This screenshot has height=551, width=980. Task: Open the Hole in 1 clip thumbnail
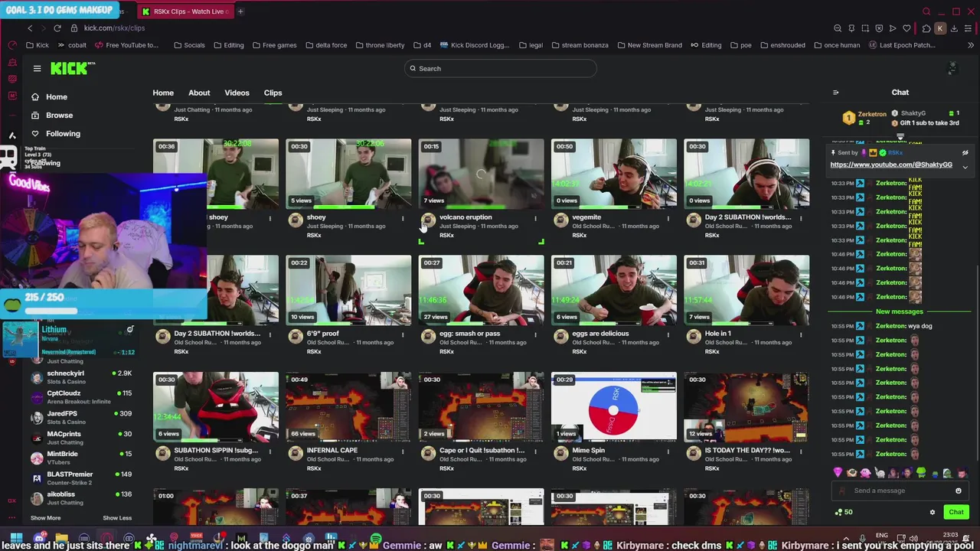pos(746,289)
